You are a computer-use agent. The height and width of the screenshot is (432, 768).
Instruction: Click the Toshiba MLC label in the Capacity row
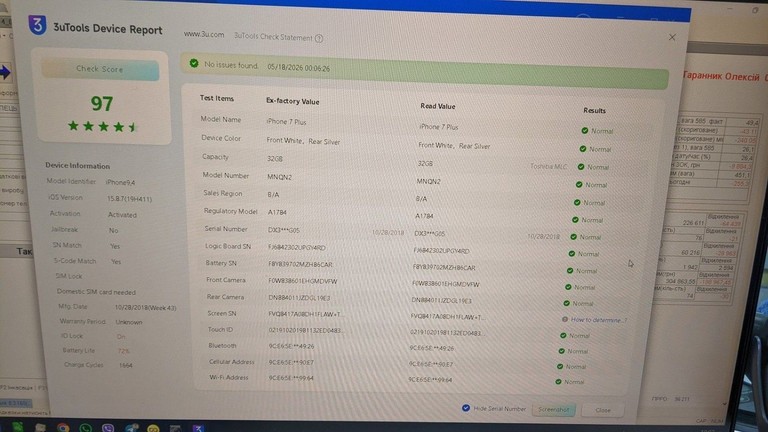548,167
